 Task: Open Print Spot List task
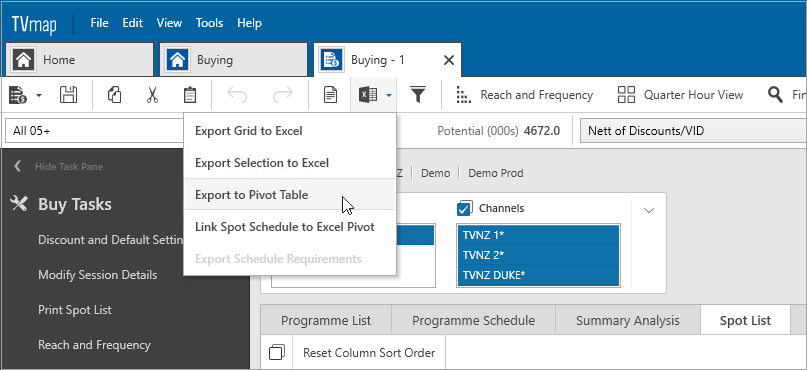[x=75, y=310]
